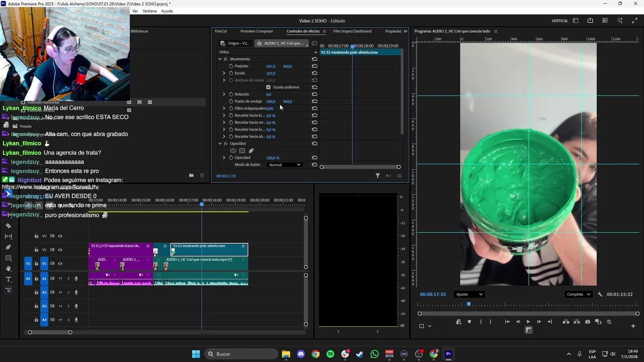Screen dimensions: 644x362
Task: Solo audio track A2
Action: pos(68,292)
